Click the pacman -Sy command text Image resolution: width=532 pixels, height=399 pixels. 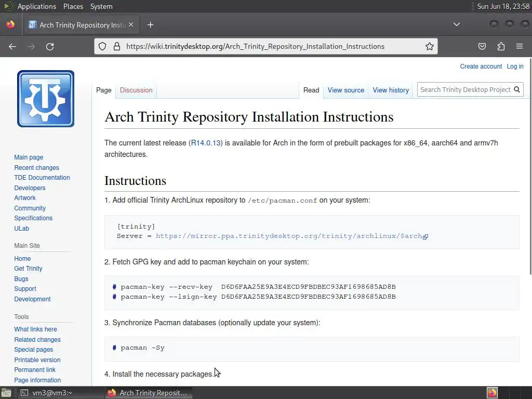click(x=142, y=348)
